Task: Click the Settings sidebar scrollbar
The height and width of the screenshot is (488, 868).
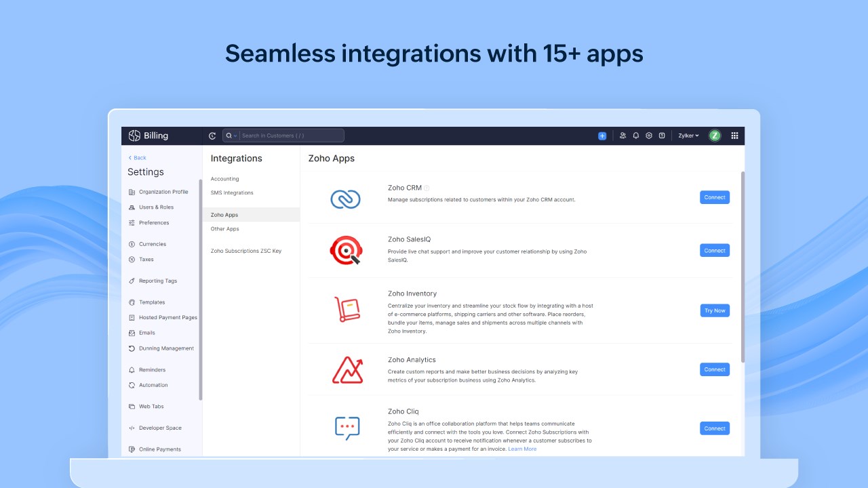Action: click(200, 289)
